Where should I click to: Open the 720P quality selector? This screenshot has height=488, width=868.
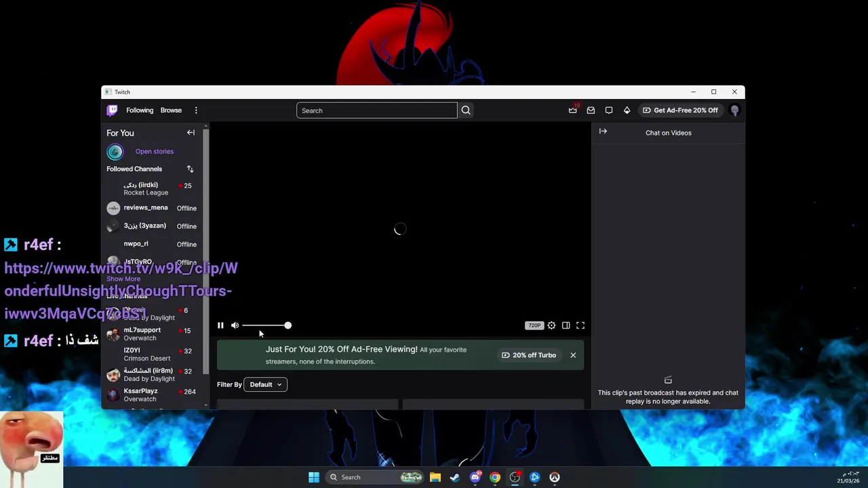534,325
